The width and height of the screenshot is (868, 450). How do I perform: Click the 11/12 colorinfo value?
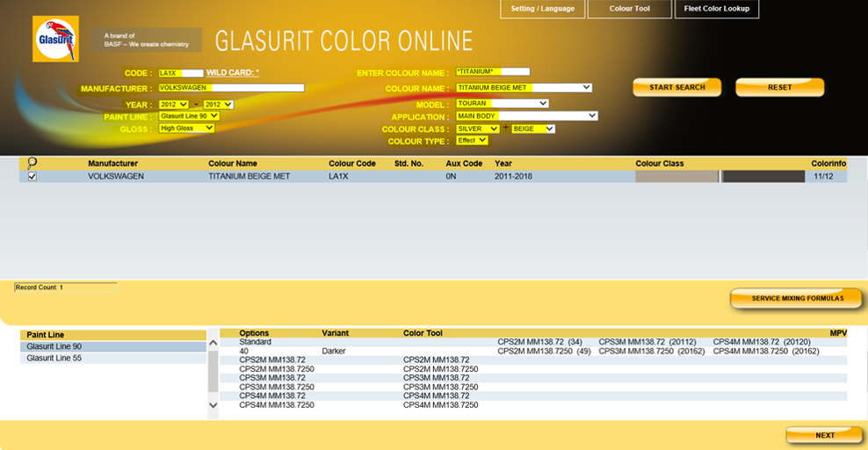[x=823, y=177]
